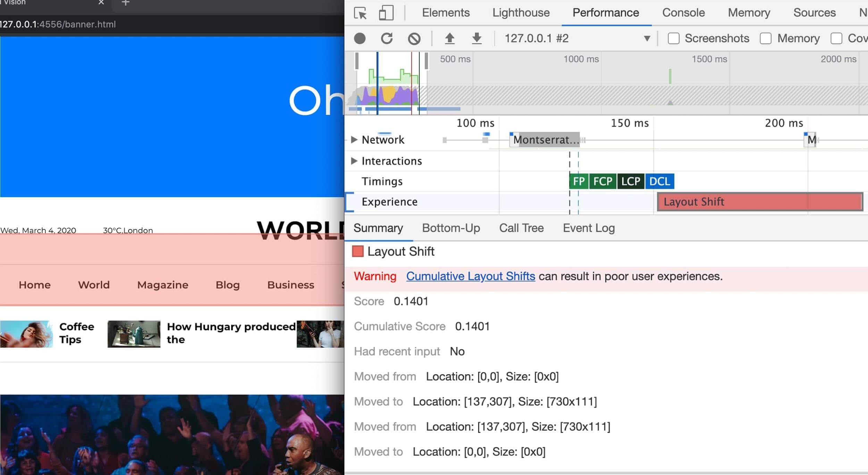Switch to the Bottom-Up tab
The height and width of the screenshot is (475, 868).
pos(451,228)
